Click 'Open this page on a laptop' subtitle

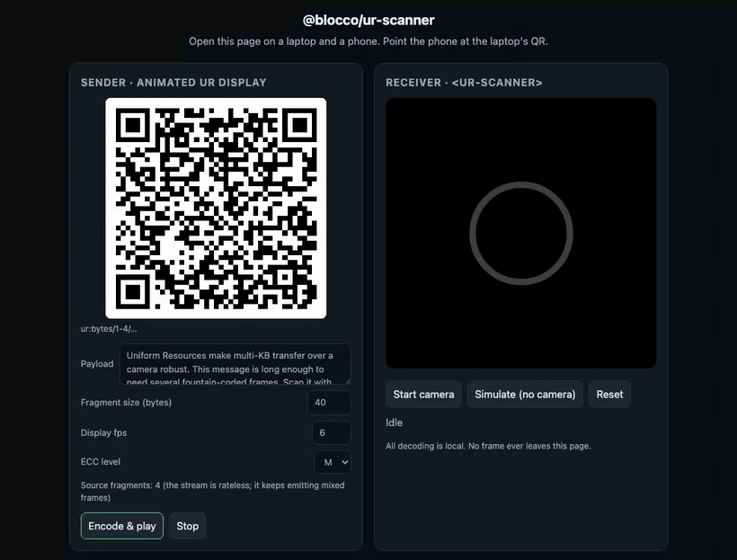tap(368, 41)
